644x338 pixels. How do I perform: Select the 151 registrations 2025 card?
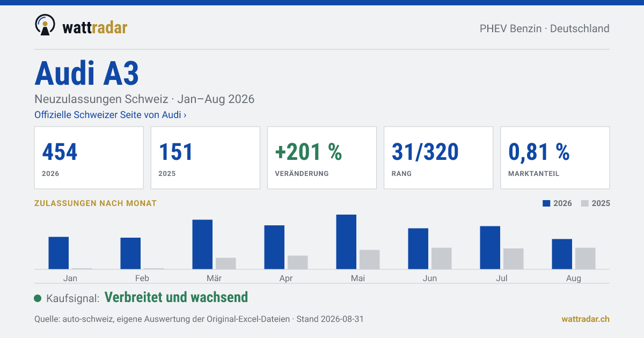(205, 158)
